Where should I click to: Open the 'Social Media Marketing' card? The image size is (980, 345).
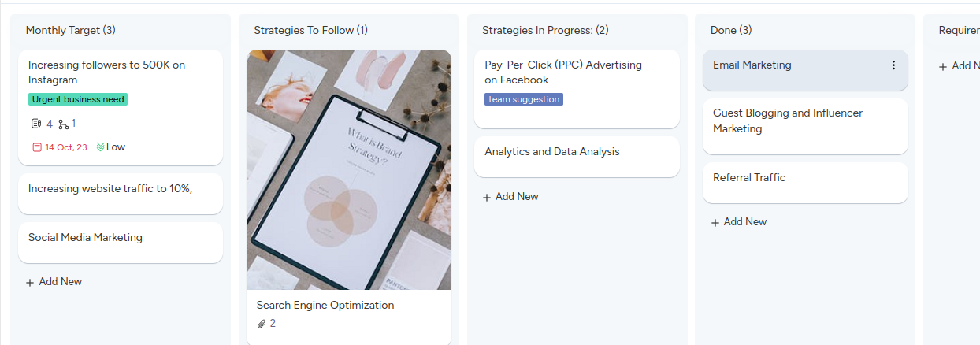(85, 238)
